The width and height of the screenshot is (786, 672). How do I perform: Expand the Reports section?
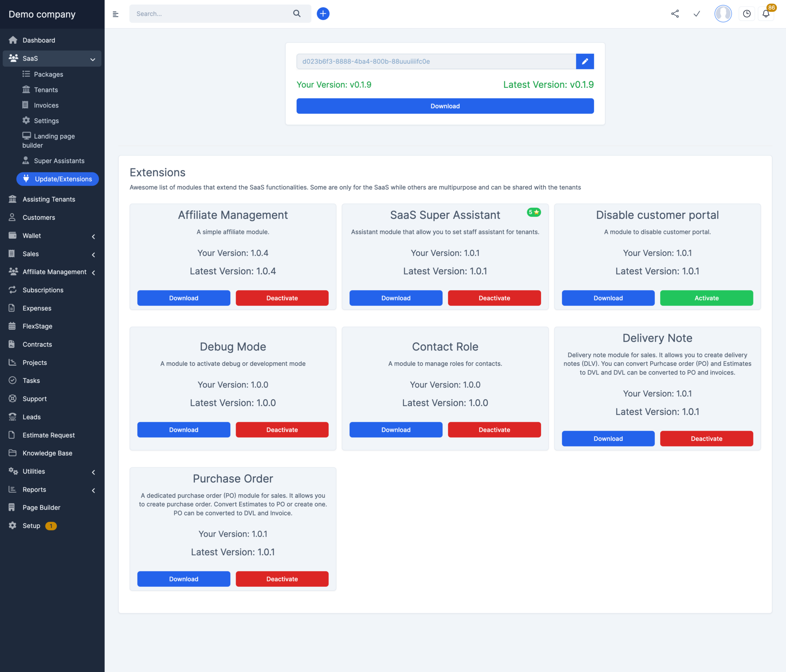[93, 490]
